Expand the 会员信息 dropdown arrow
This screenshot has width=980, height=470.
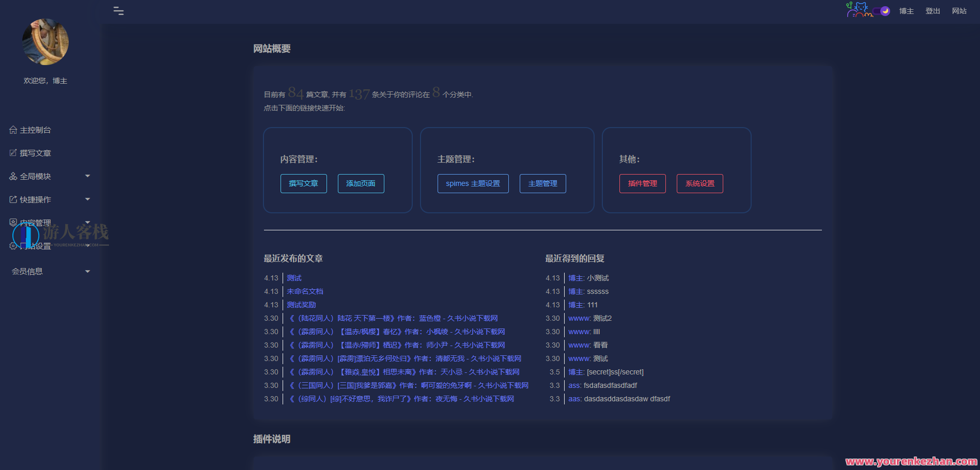(87, 271)
